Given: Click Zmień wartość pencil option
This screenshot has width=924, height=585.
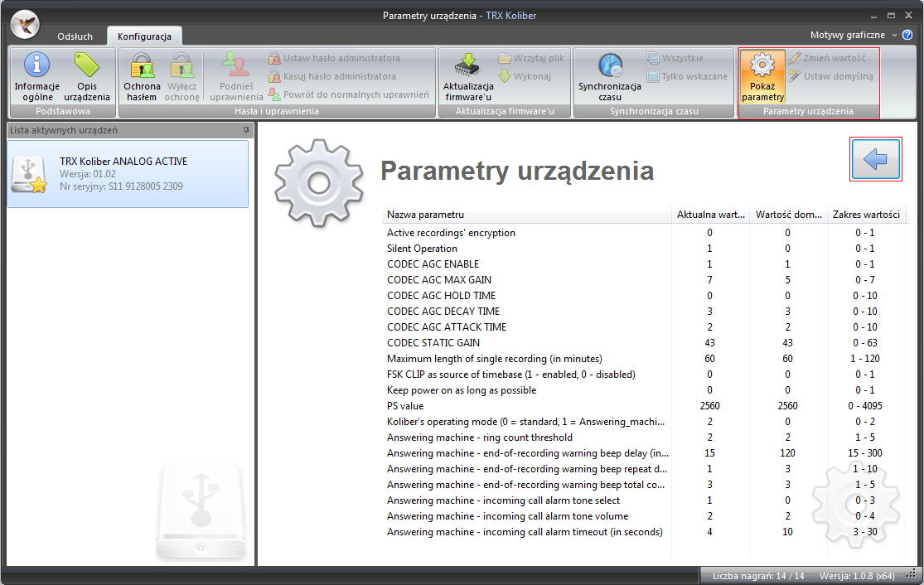Looking at the screenshot, I should click(x=827, y=58).
